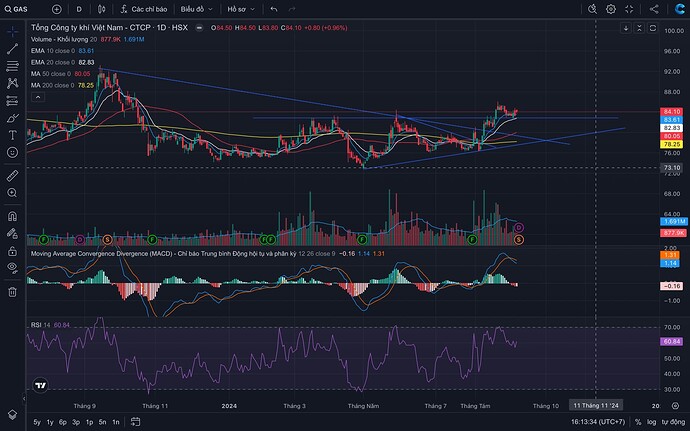Click the 73.10 price scale label

click(672, 168)
